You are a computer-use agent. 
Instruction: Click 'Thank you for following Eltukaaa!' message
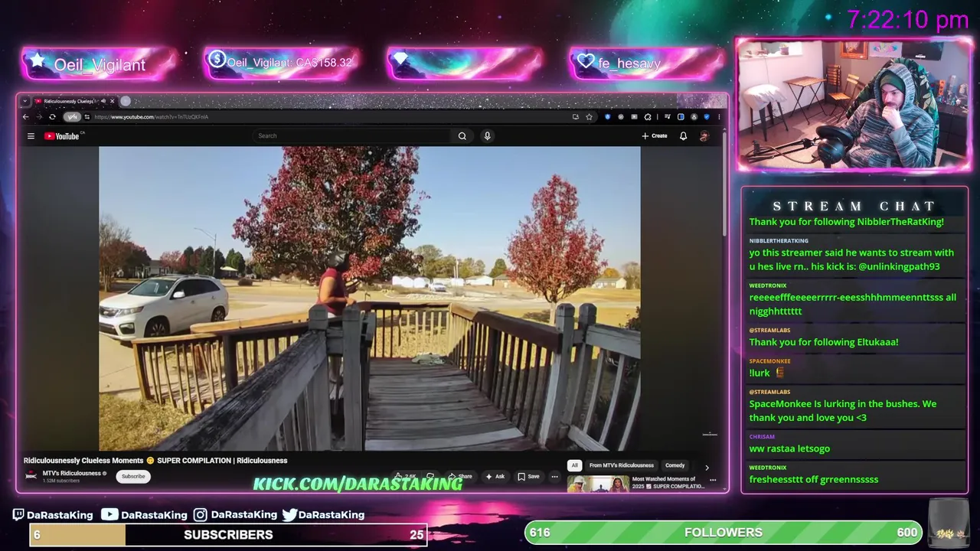(x=824, y=342)
